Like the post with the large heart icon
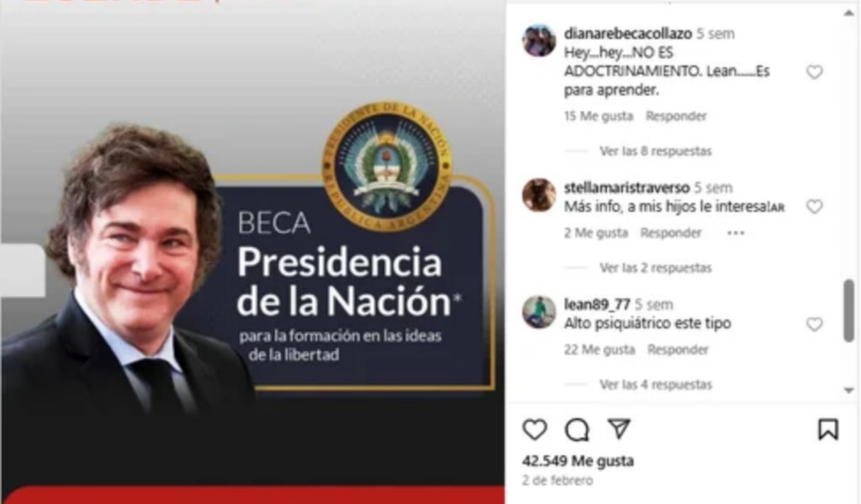The height and width of the screenshot is (504, 861). [535, 429]
